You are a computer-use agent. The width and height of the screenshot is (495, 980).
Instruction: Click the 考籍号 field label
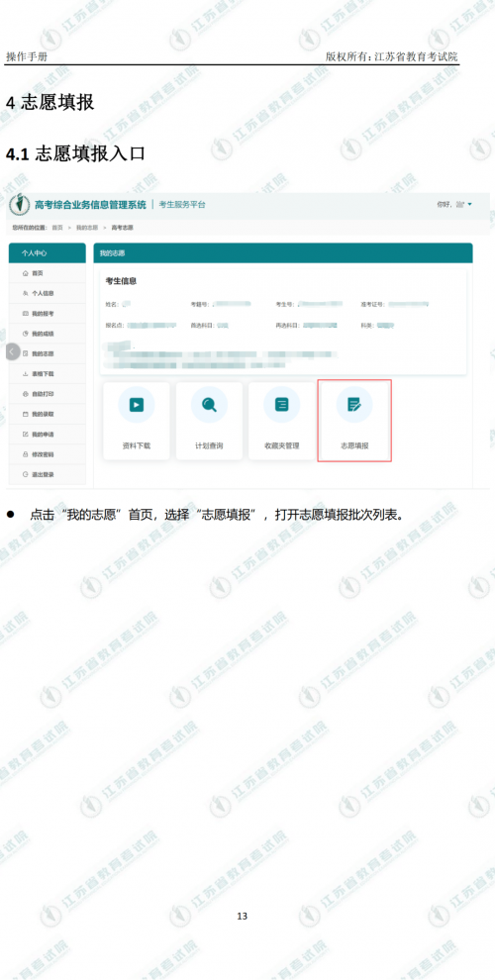201,304
